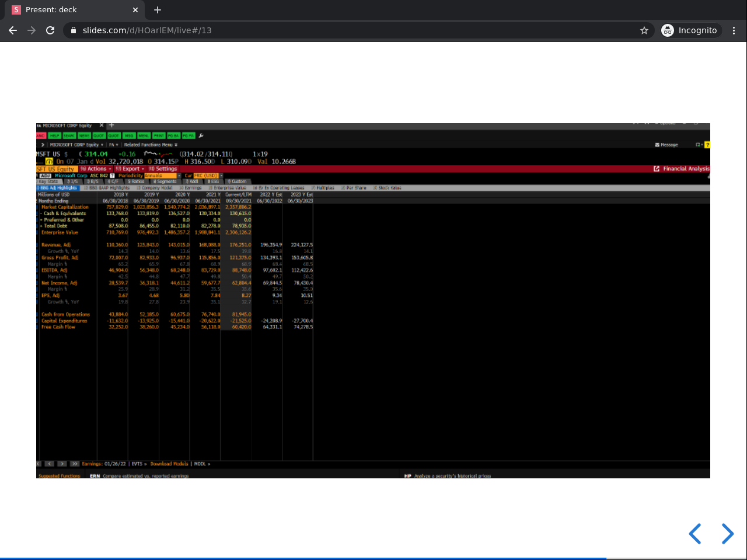Viewport: 747px width, 560px height.
Task: Open Settings in the red bar
Action: pos(163,169)
